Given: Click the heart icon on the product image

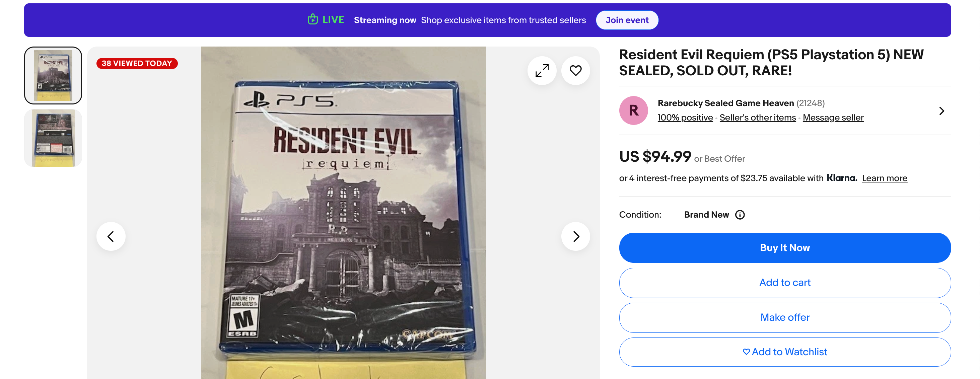Looking at the screenshot, I should coord(575,71).
